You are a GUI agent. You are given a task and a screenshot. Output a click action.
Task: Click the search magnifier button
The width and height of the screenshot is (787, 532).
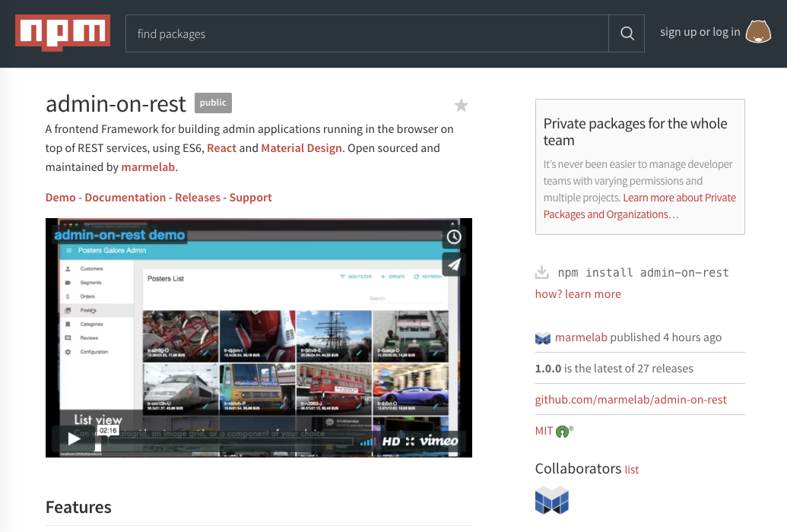(x=627, y=33)
